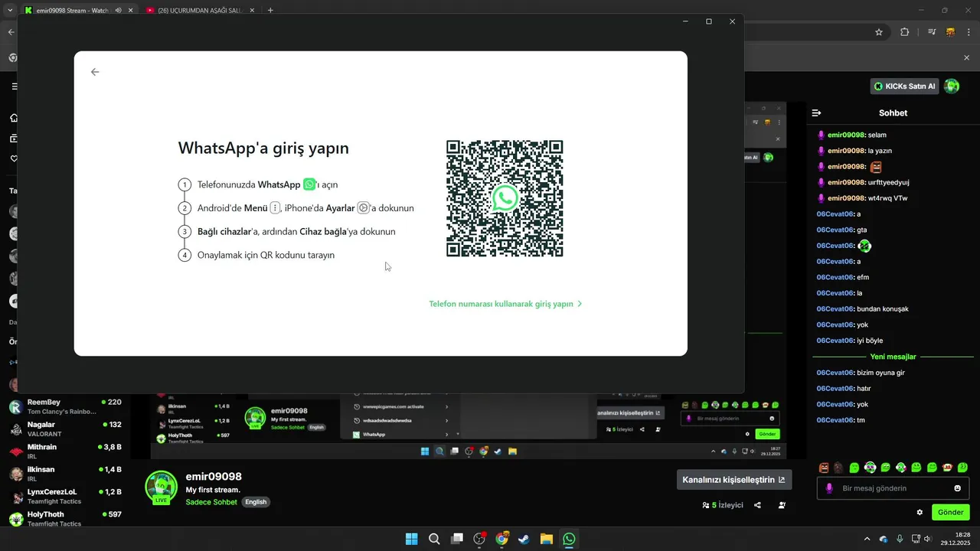980x551 pixels.
Task: Click the Sohbet chat header
Action: tap(893, 113)
